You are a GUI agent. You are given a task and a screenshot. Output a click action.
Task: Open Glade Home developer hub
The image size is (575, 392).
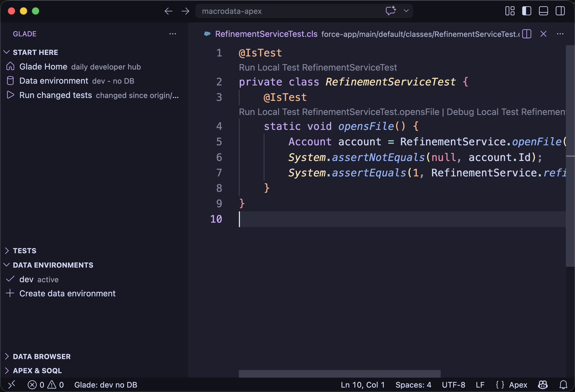94,67
